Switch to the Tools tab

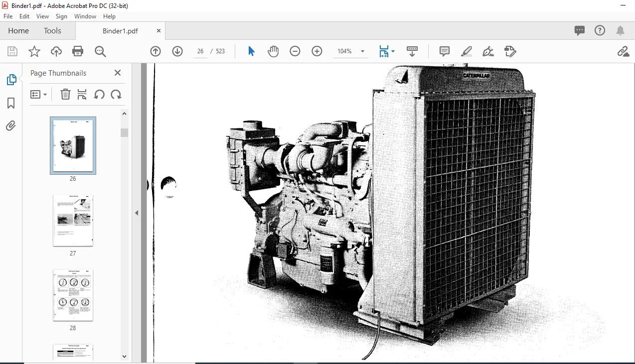[x=52, y=31]
